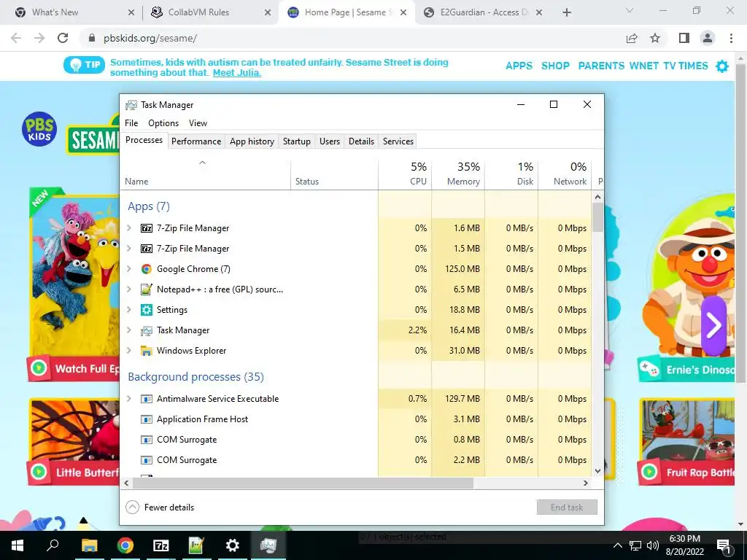The height and width of the screenshot is (560, 747).
Task: Switch to the Services tab
Action: (x=398, y=141)
